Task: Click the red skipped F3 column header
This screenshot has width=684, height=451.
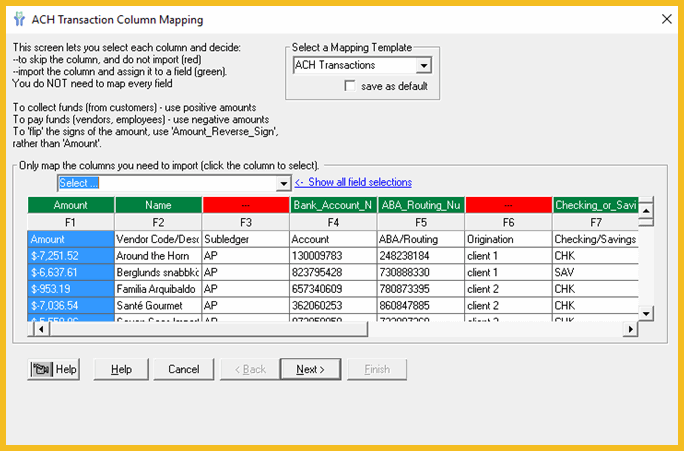Action: click(245, 205)
